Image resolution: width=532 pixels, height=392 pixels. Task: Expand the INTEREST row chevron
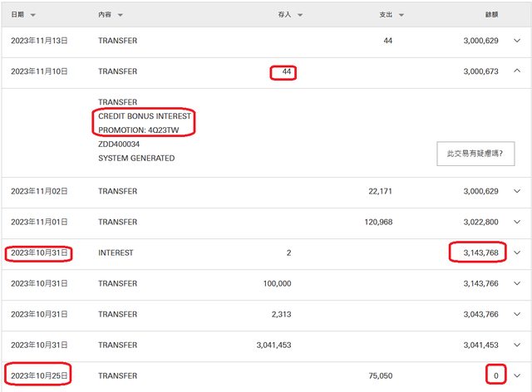pos(518,252)
